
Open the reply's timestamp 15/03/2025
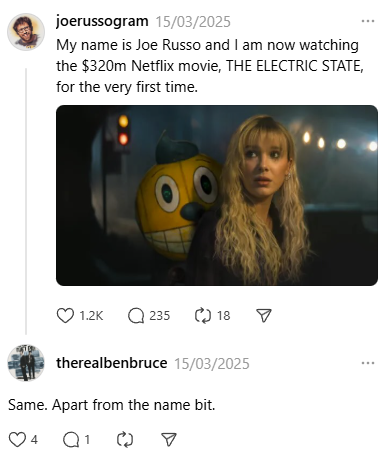click(212, 364)
